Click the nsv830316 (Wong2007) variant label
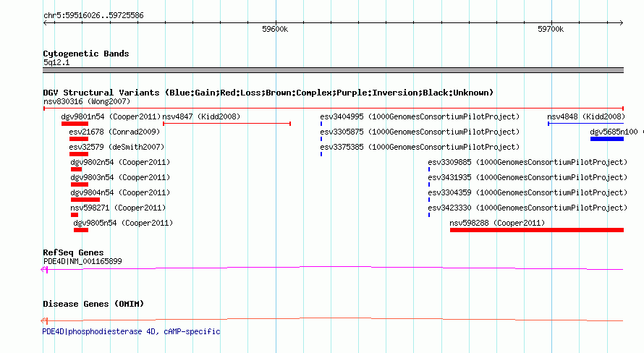The image size is (644, 353). pos(87,101)
